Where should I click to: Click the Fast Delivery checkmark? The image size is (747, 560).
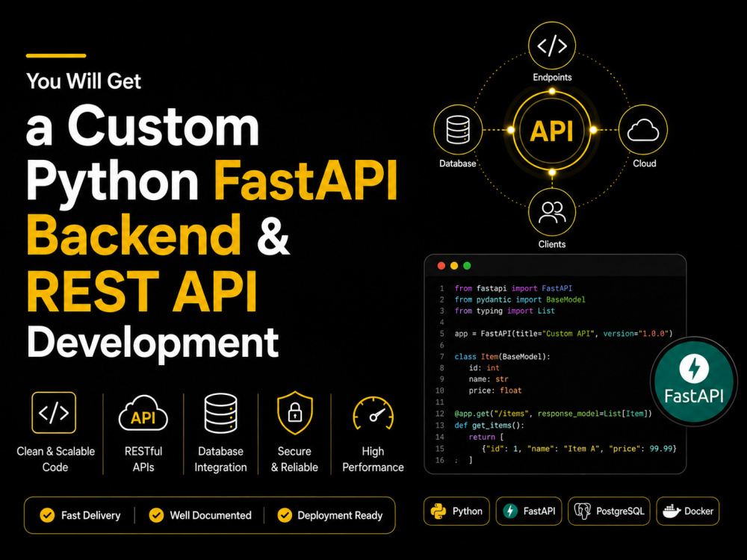point(47,515)
